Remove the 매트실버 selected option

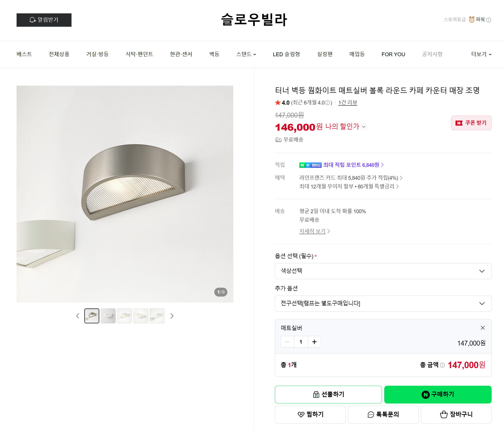pos(482,328)
